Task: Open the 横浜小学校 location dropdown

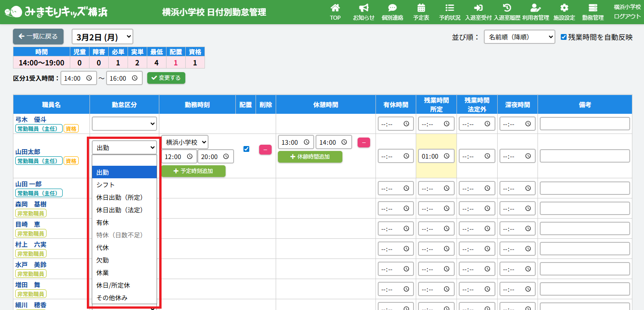Action: pyautogui.click(x=185, y=142)
